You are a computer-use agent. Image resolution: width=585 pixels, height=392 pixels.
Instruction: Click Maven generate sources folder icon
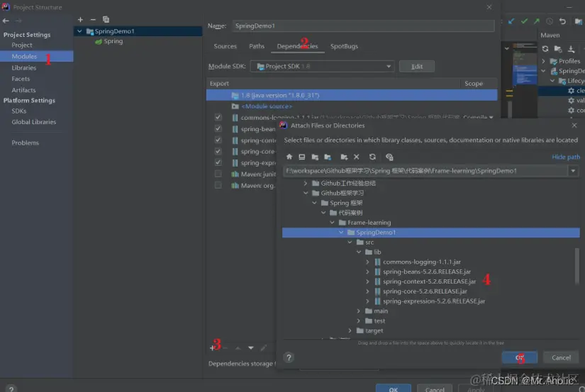[558, 48]
